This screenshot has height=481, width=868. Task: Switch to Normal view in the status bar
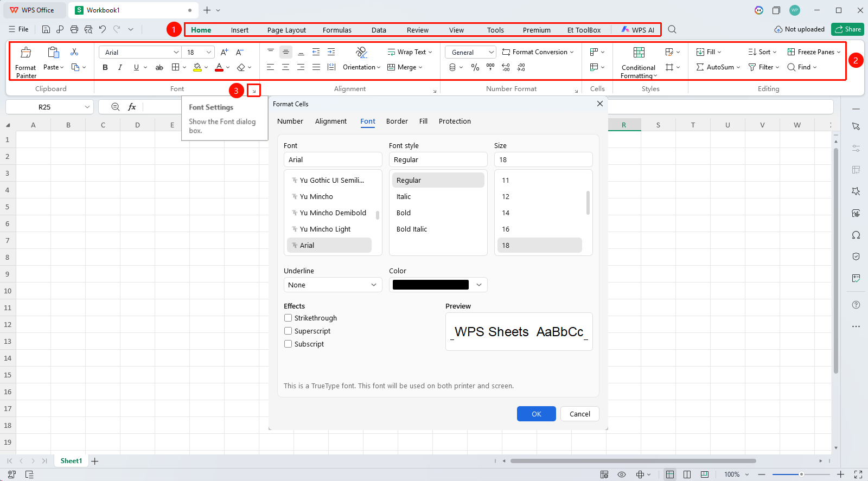click(670, 474)
